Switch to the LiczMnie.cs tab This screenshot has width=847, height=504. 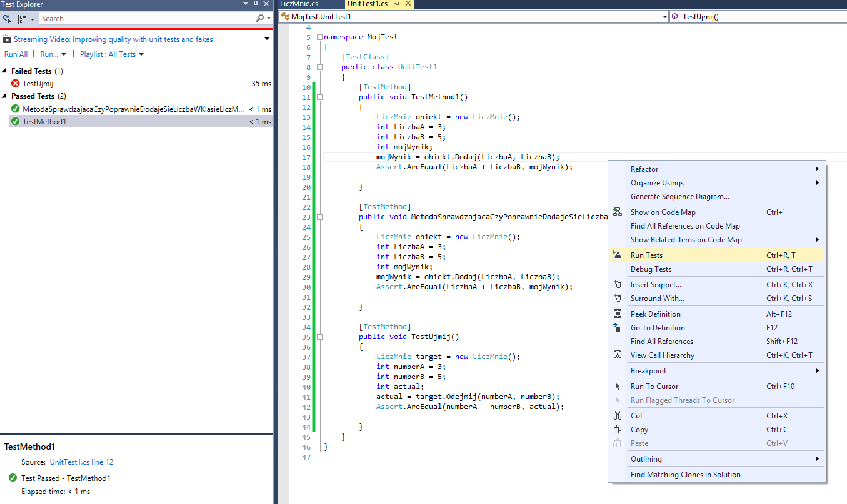299,4
